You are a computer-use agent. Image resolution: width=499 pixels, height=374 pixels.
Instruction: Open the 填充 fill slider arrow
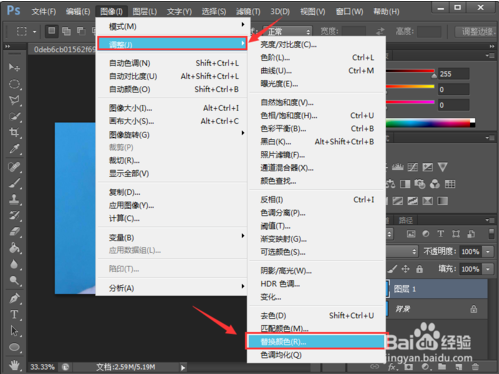coord(488,269)
